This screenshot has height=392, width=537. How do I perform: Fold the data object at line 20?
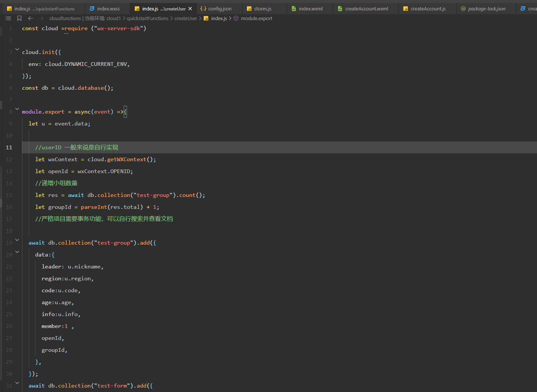(x=17, y=252)
